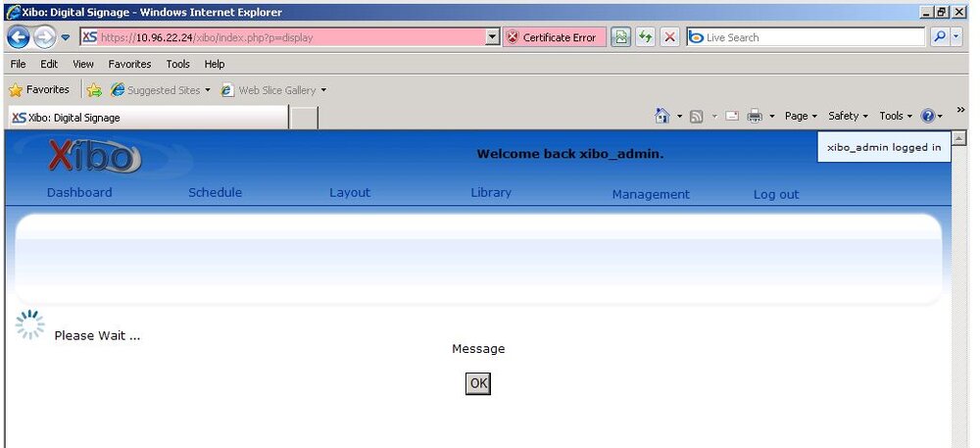Click the Compatibility View icon
The image size is (980, 448).
click(620, 37)
